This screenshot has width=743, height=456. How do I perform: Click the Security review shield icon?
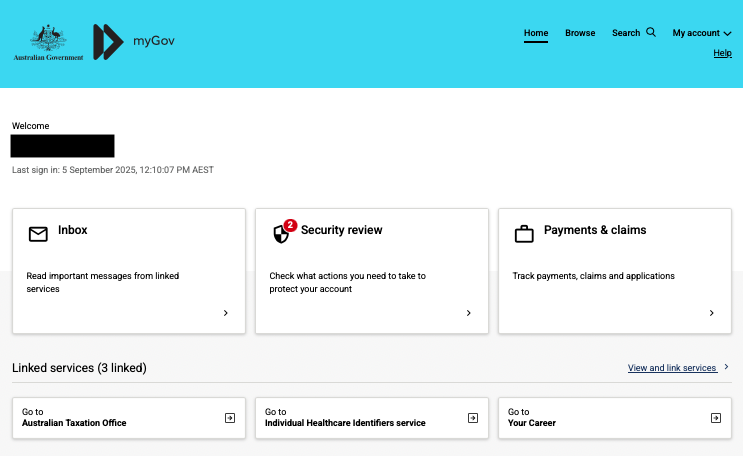(x=281, y=234)
